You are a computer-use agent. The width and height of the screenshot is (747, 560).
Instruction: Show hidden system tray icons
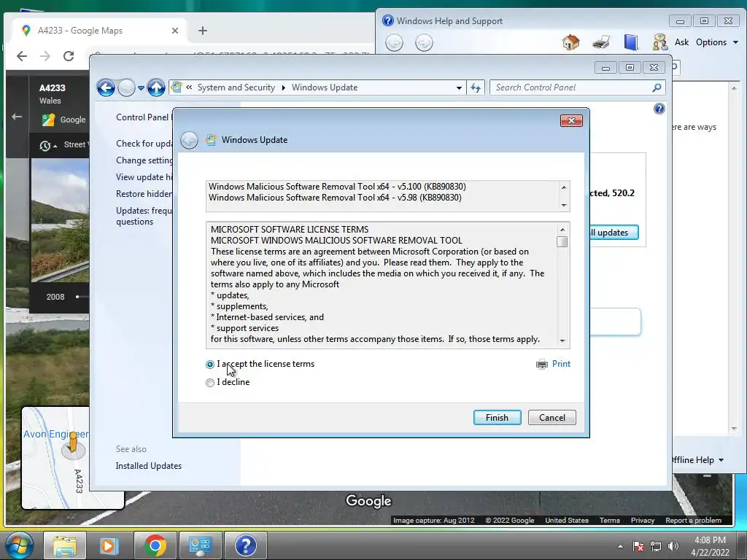point(620,546)
